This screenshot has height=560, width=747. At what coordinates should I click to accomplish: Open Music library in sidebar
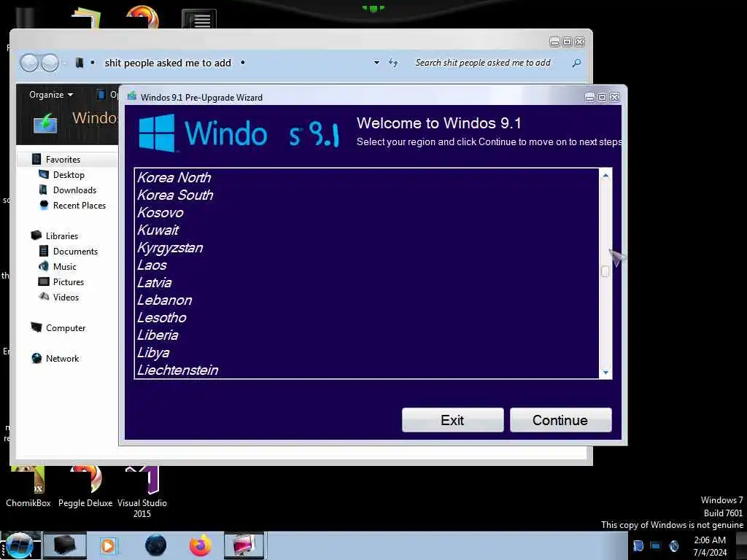tap(65, 267)
